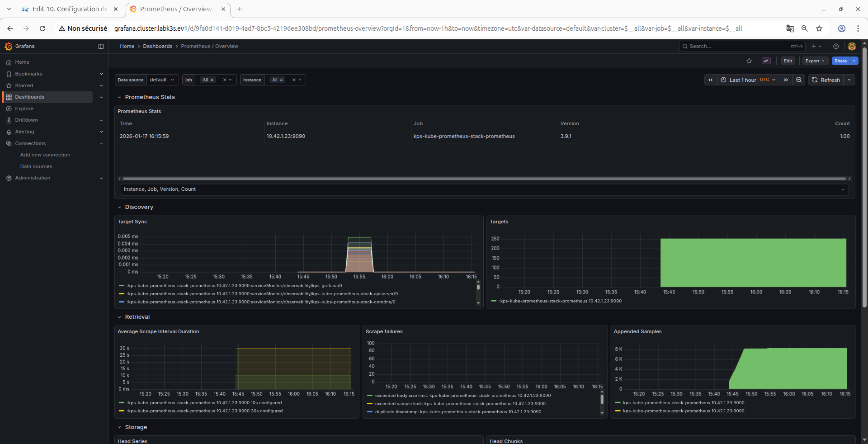The image size is (868, 444).
Task: Open the instance variable dropdown arrow
Action: 300,80
